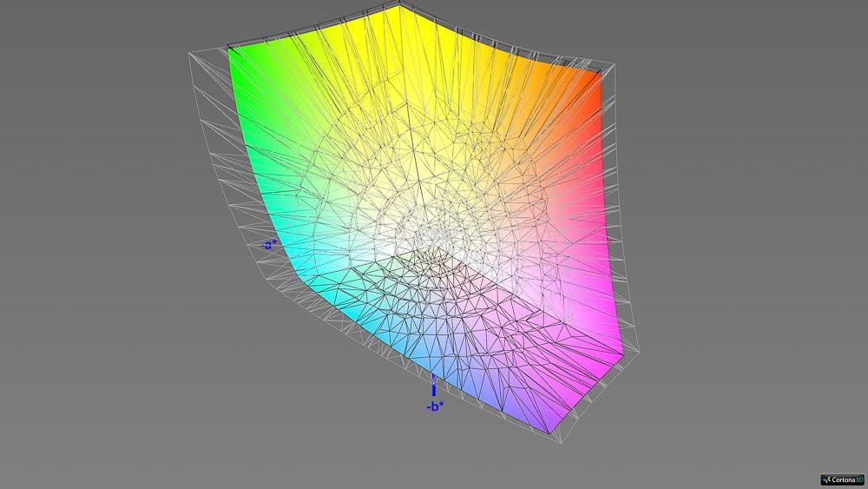
Task: Pick the blue region above the -b* marker
Action: (x=434, y=365)
